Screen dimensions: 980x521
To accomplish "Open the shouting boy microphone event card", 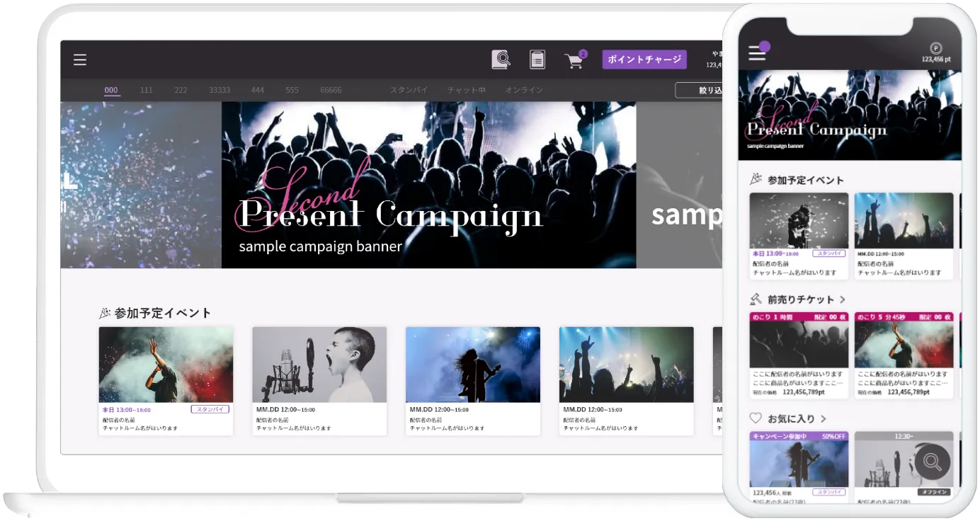I will [x=319, y=381].
